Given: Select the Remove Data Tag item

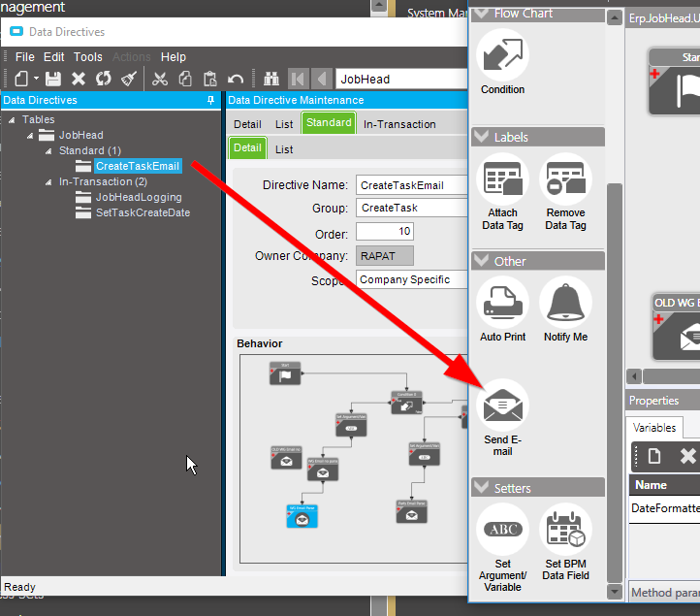Looking at the screenshot, I should click(x=565, y=192).
